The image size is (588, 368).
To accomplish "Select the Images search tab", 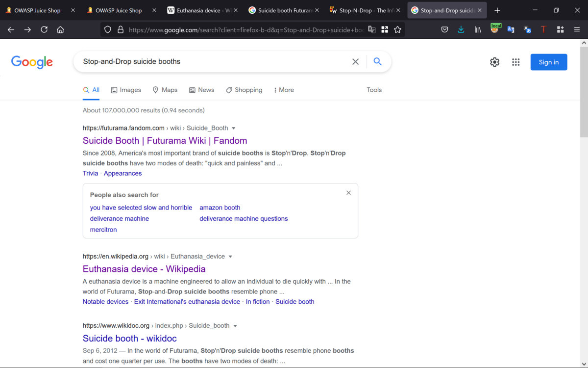I will coord(126,90).
